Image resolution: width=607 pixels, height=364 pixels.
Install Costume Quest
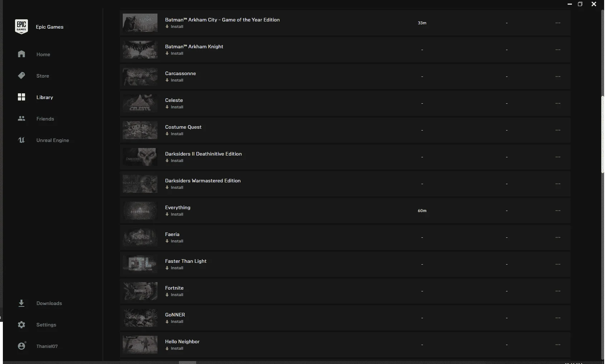pyautogui.click(x=174, y=134)
